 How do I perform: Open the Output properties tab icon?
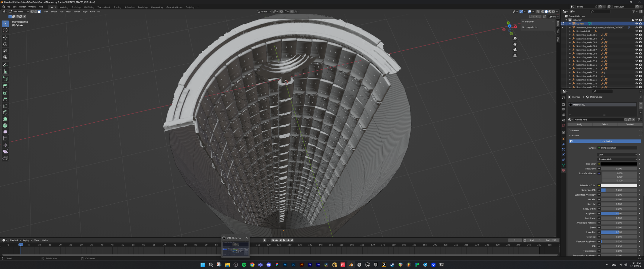click(563, 110)
